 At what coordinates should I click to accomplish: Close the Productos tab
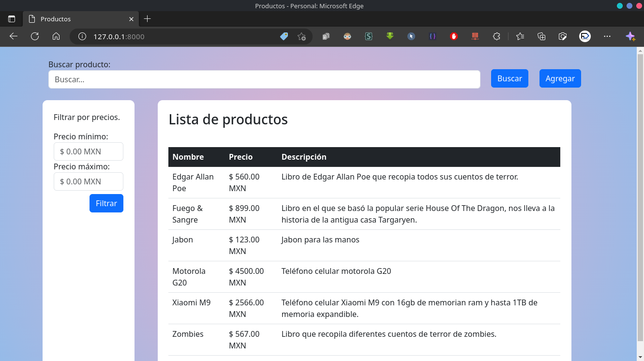pyautogui.click(x=132, y=19)
